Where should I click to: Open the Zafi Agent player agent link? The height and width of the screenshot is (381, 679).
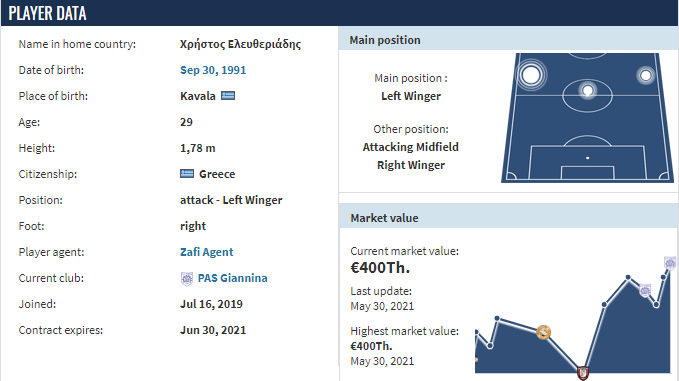207,252
